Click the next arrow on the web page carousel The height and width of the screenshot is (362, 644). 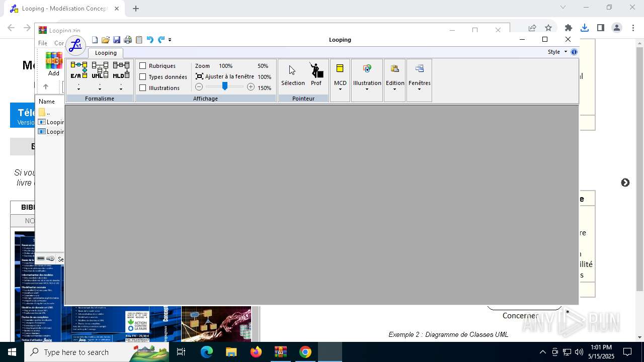[x=625, y=183]
